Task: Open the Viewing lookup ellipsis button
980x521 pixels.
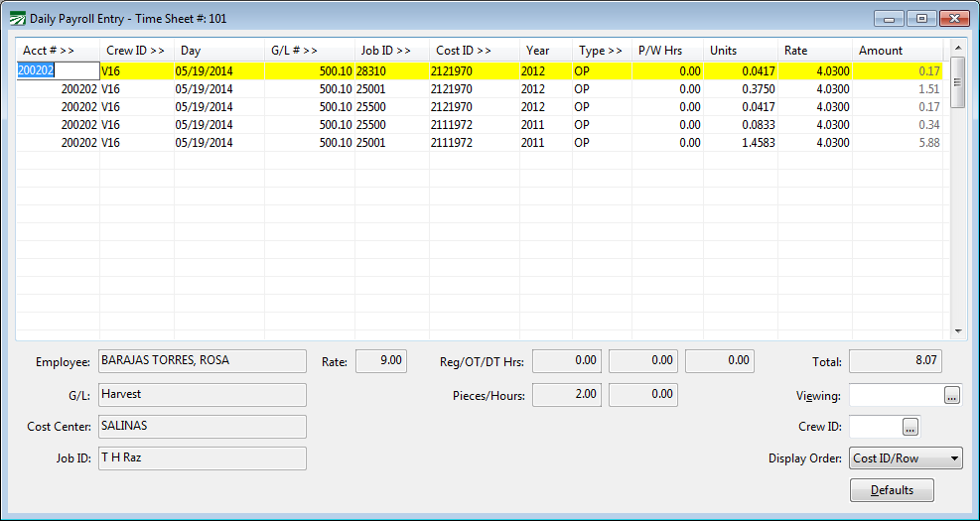Action: pyautogui.click(x=951, y=395)
